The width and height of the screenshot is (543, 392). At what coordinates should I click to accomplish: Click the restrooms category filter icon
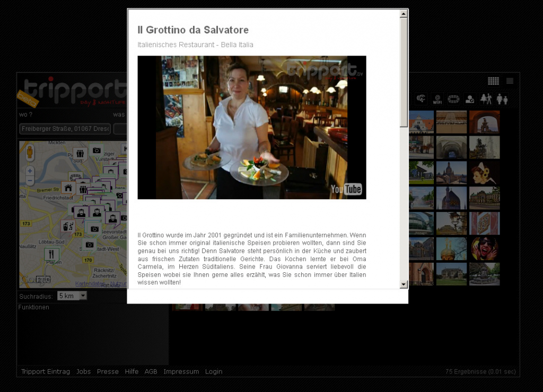click(502, 99)
